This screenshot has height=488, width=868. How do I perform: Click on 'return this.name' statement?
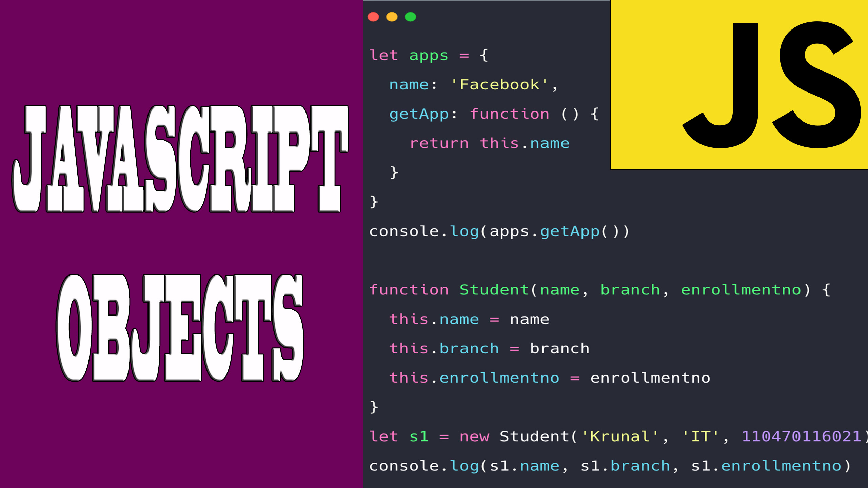(x=489, y=143)
